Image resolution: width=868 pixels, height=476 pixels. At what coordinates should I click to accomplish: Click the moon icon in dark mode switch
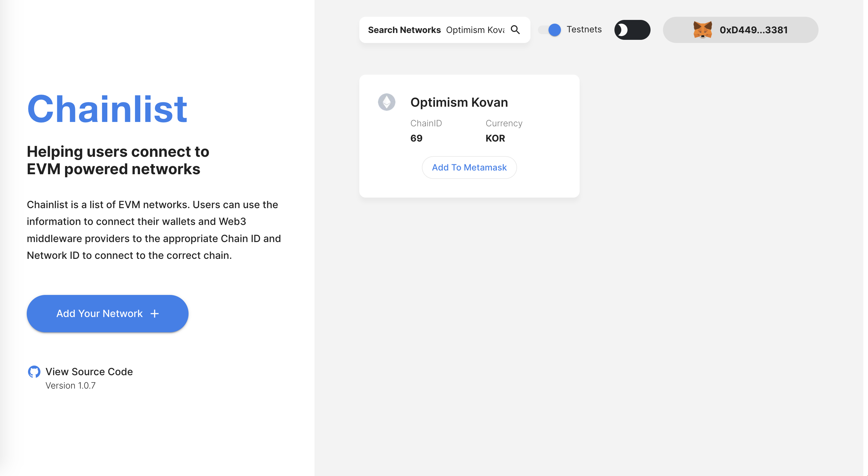(x=622, y=30)
